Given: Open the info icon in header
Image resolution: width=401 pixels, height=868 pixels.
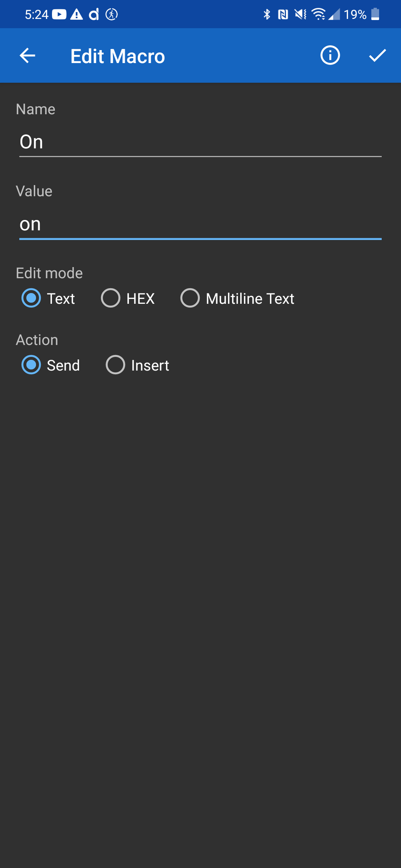Looking at the screenshot, I should point(330,56).
